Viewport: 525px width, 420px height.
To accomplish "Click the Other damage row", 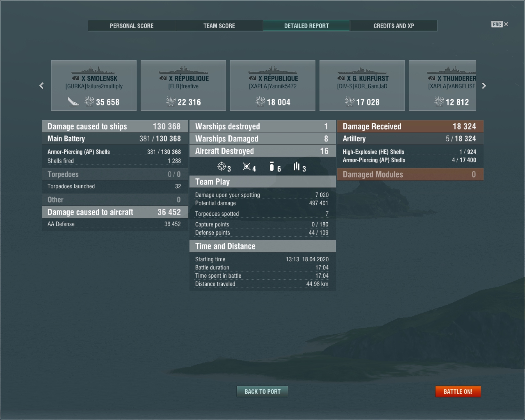I will point(115,200).
